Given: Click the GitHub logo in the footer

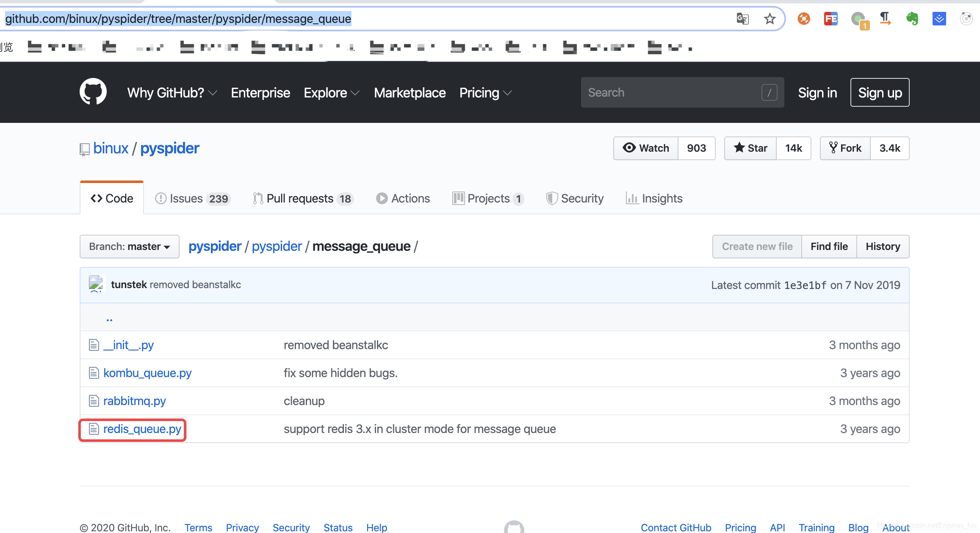Looking at the screenshot, I should (x=514, y=527).
